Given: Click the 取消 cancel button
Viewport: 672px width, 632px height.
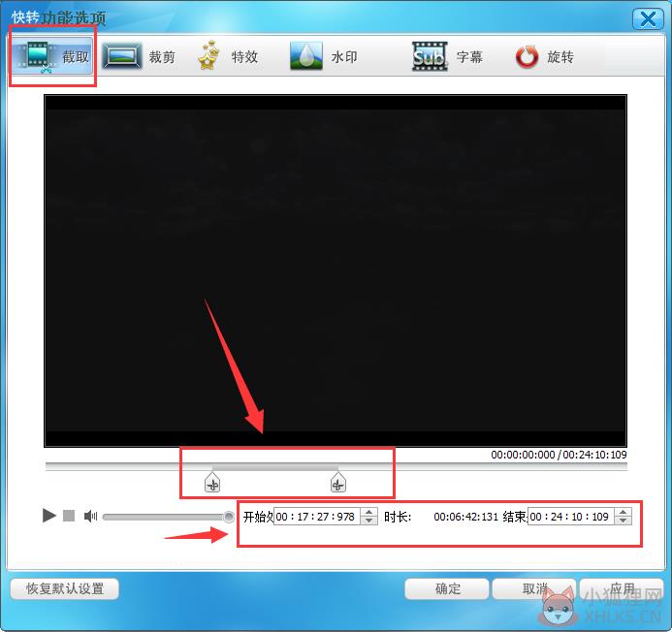Looking at the screenshot, I should 534,588.
